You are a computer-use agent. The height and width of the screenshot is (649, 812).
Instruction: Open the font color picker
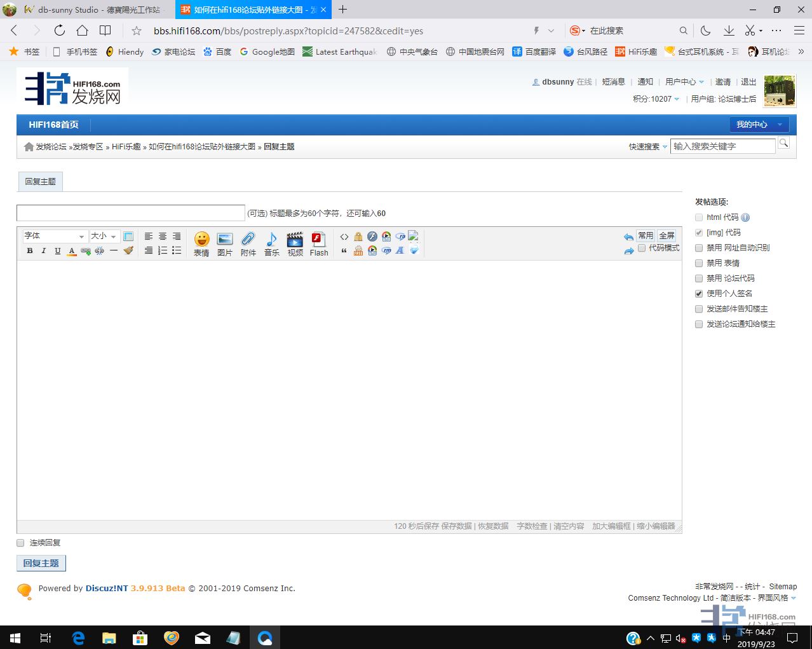[72, 251]
